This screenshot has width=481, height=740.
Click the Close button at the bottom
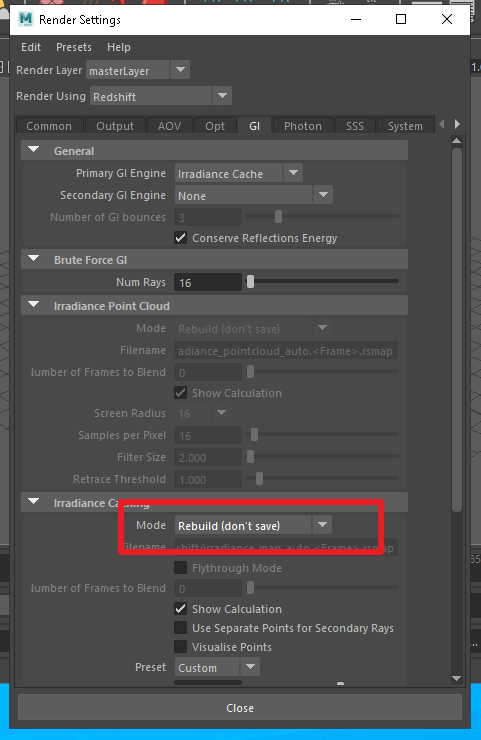click(240, 707)
